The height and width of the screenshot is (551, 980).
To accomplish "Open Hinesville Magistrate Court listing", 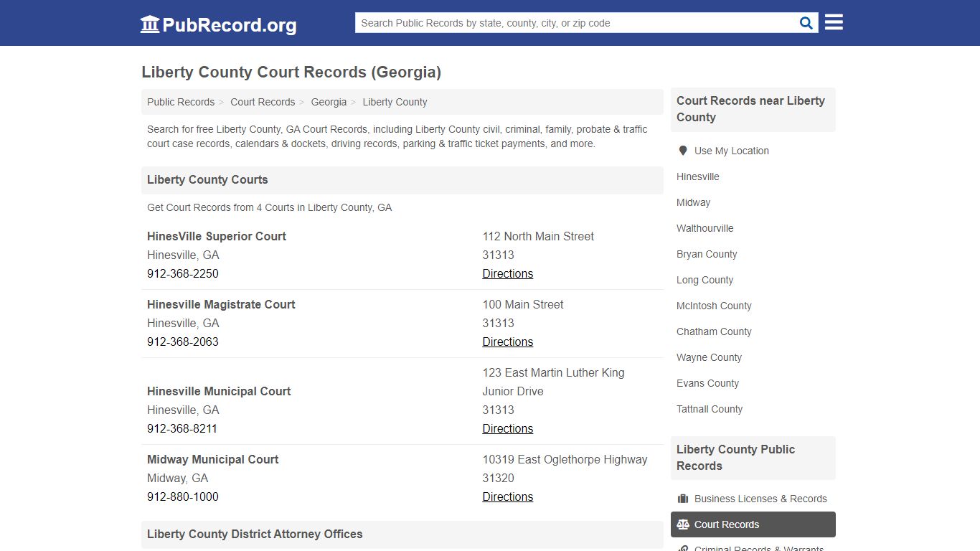I will (x=221, y=304).
